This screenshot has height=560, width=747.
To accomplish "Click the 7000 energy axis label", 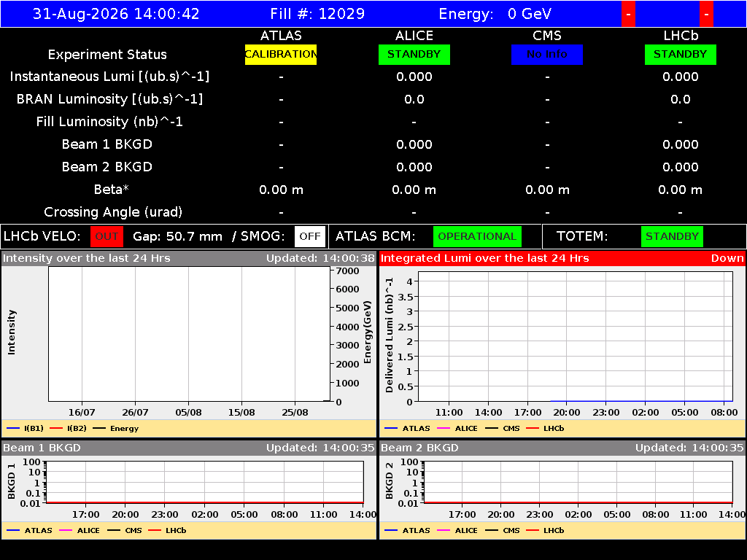I will tap(348, 271).
